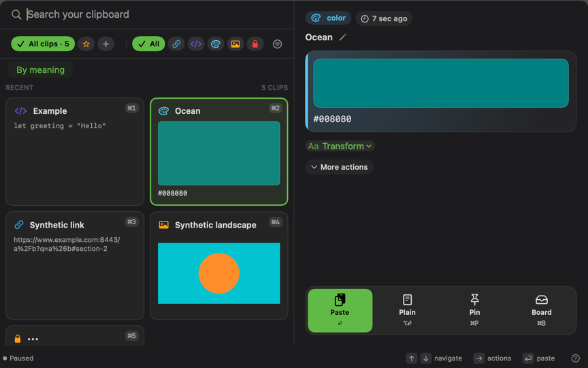The width and height of the screenshot is (588, 368).
Task: Click the ⌘4 shortcut badge
Action: [x=275, y=222]
